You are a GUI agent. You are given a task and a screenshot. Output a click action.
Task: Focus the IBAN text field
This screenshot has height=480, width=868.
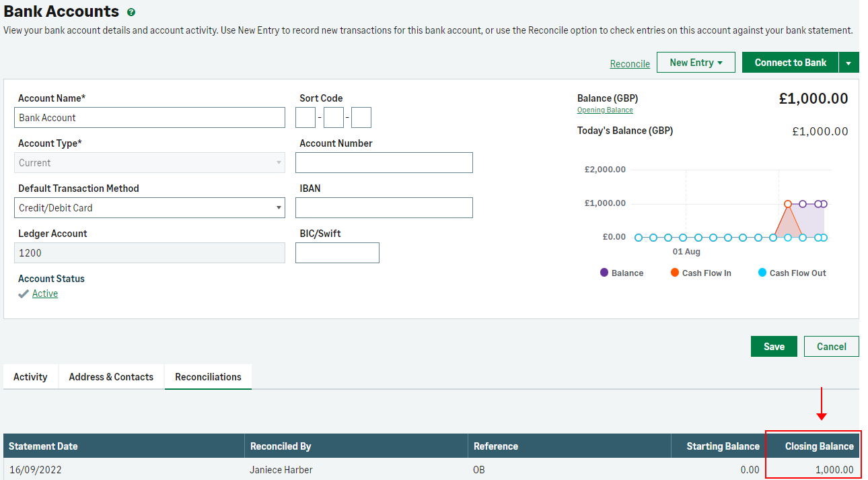[384, 208]
